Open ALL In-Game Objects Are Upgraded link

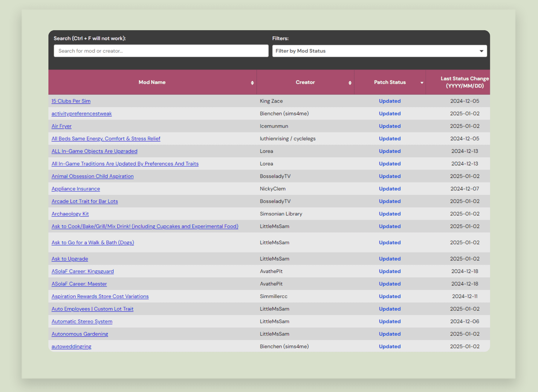point(94,151)
